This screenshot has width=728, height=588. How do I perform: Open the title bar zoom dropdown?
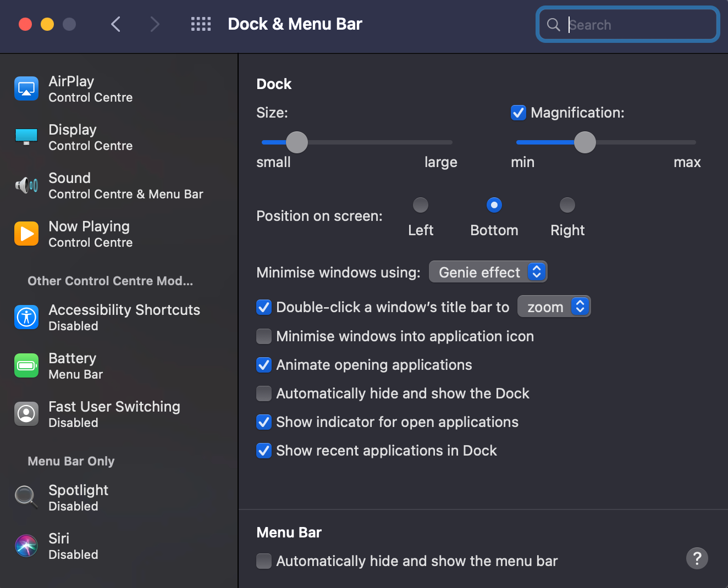pyautogui.click(x=554, y=307)
